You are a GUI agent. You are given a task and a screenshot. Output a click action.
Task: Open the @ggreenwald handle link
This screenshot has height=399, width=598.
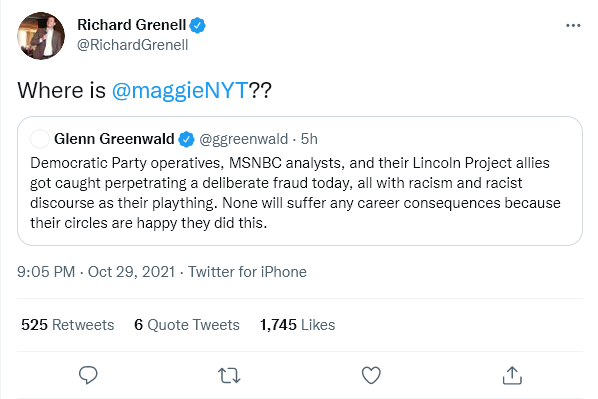point(244,139)
